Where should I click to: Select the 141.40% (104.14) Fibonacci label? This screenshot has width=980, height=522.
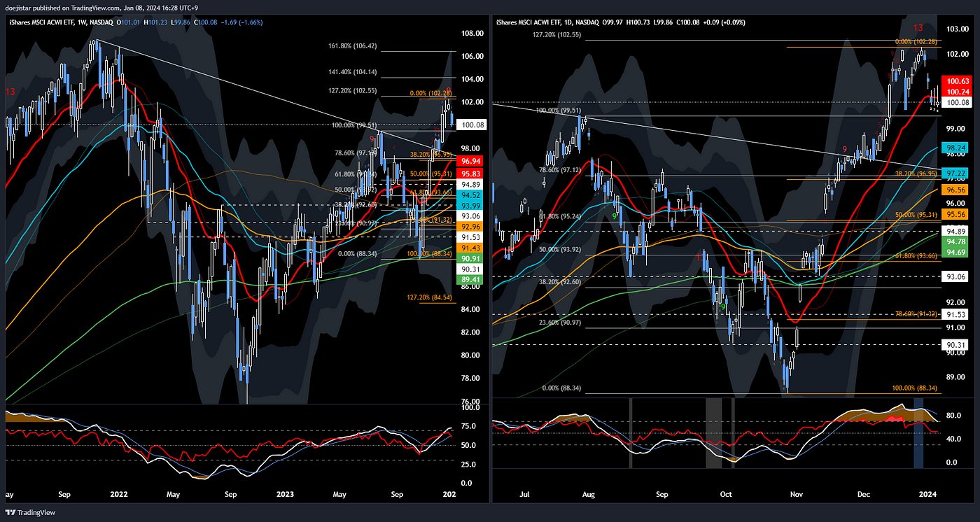click(352, 71)
